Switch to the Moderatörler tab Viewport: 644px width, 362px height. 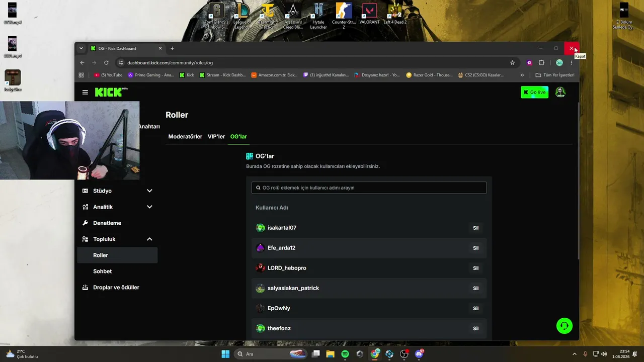[x=185, y=137]
